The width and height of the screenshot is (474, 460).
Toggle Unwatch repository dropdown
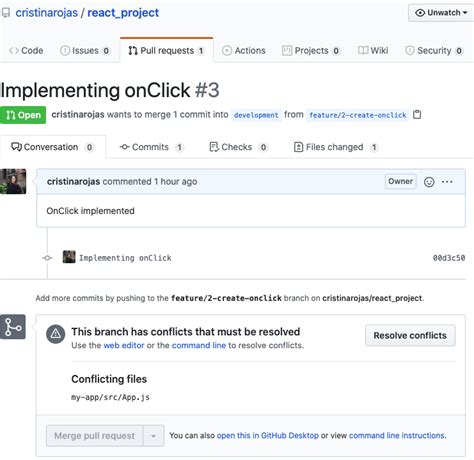click(441, 13)
